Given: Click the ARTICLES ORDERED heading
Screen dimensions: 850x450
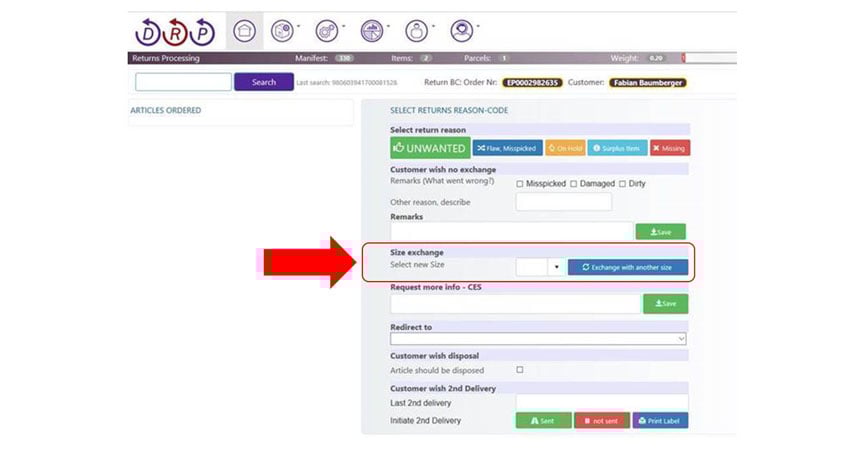Looking at the screenshot, I should click(x=166, y=110).
